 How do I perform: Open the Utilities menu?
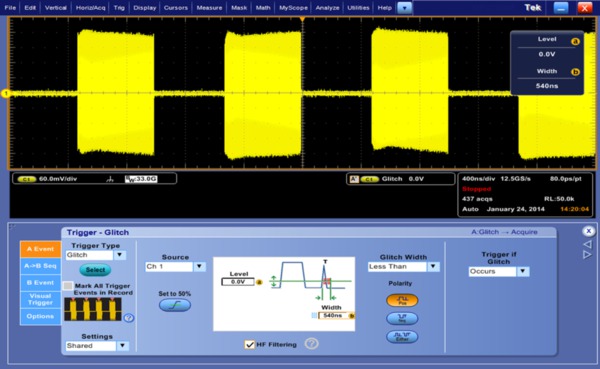coord(358,8)
